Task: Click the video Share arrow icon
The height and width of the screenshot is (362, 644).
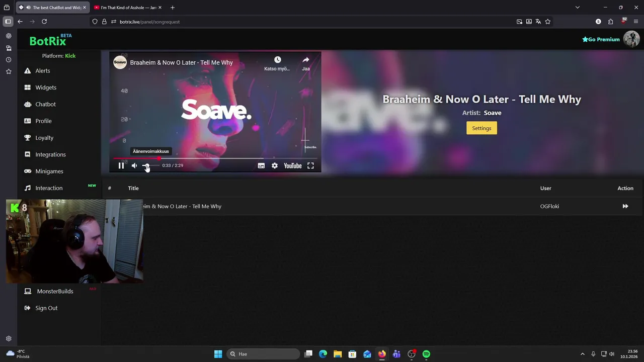Action: click(305, 60)
